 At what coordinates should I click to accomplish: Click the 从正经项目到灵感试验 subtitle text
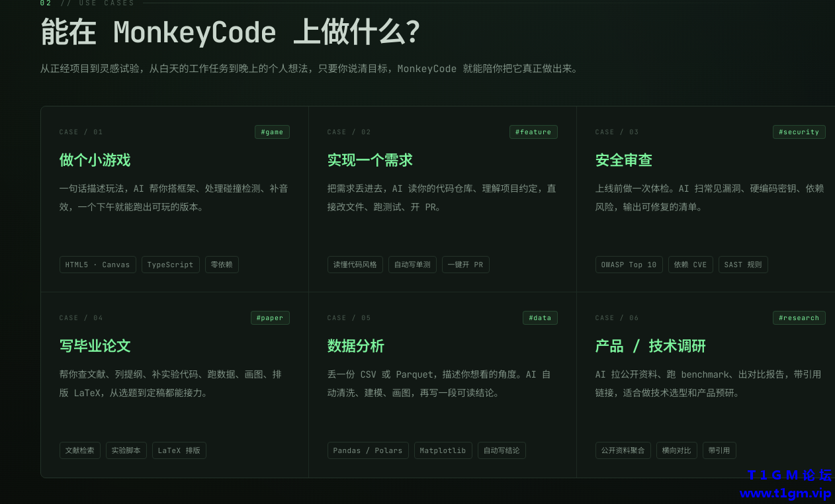(x=309, y=69)
